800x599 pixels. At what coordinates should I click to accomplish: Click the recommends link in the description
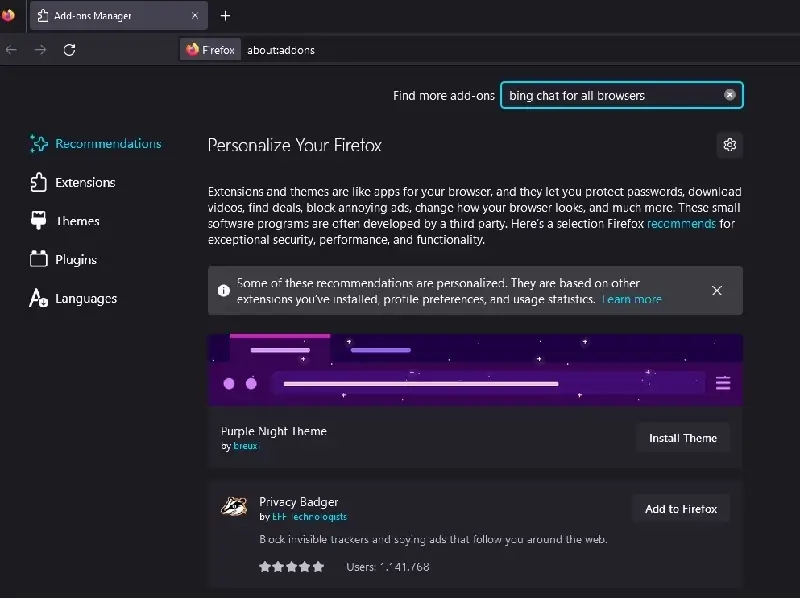681,223
